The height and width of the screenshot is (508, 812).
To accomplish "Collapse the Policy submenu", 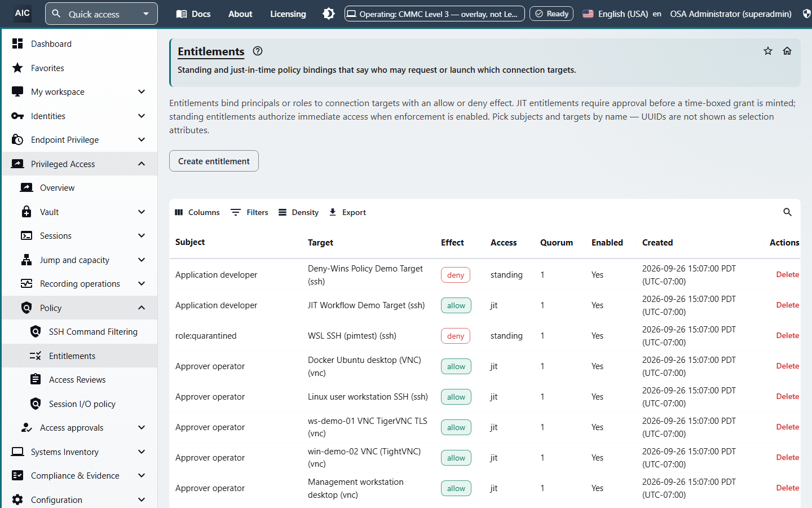I will [79, 308].
